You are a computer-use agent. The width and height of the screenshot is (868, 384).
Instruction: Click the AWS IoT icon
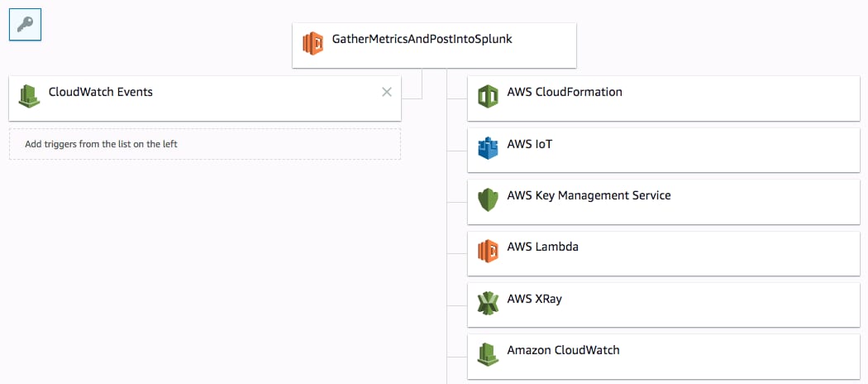[488, 148]
